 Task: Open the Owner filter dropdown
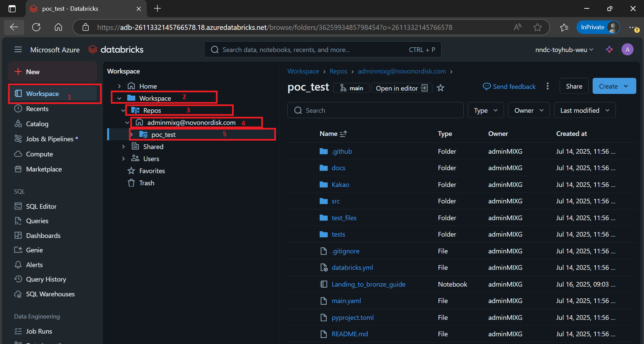529,110
